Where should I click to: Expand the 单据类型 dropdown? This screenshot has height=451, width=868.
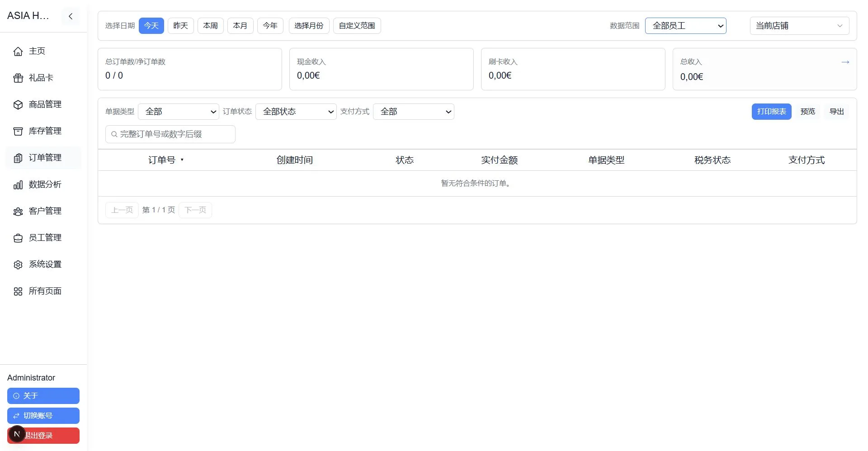[179, 112]
